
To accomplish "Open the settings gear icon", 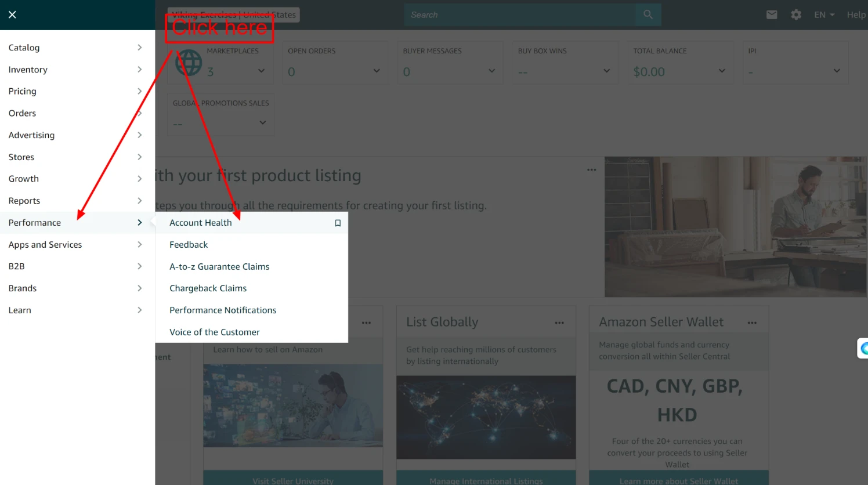I will 796,15.
